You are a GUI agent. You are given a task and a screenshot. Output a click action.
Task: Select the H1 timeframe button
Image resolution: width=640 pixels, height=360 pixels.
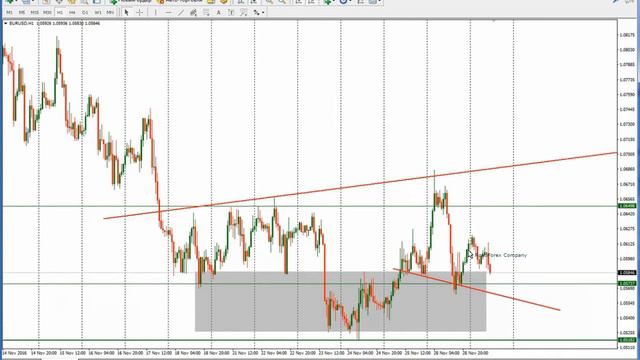(x=60, y=13)
